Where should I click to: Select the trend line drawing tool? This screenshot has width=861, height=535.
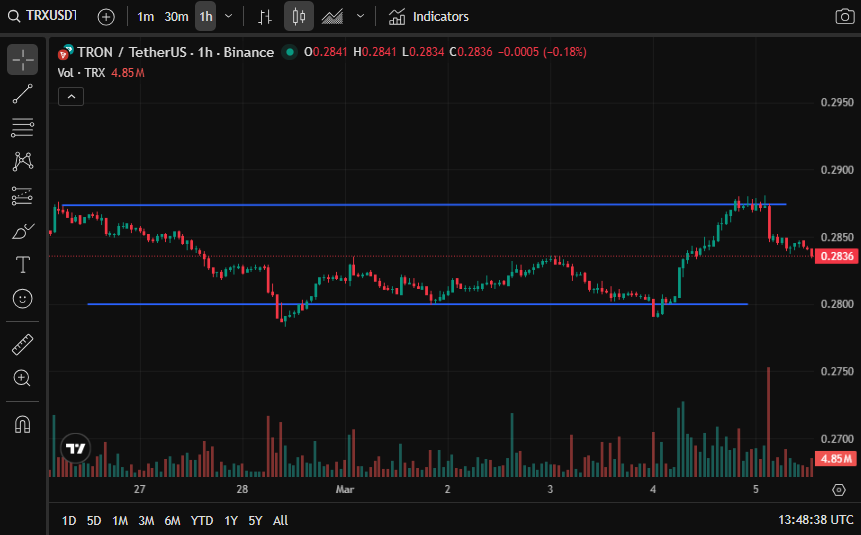pos(23,94)
